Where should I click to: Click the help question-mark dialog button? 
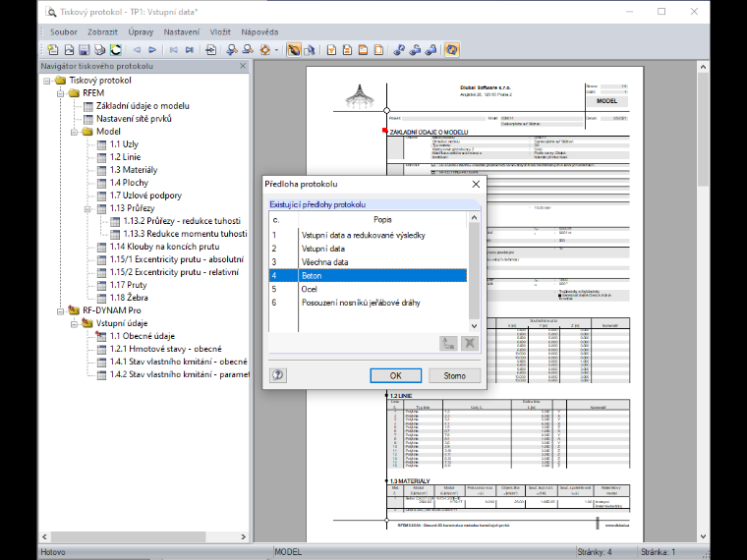pyautogui.click(x=278, y=375)
